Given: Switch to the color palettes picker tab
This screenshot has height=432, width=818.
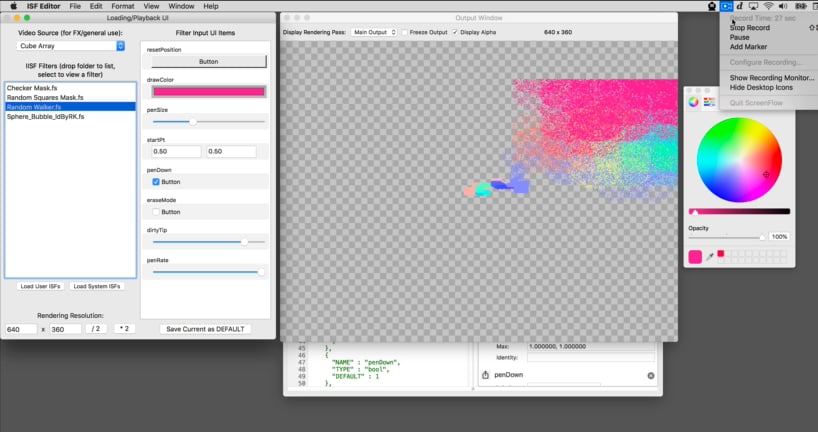Looking at the screenshot, I should click(x=709, y=102).
